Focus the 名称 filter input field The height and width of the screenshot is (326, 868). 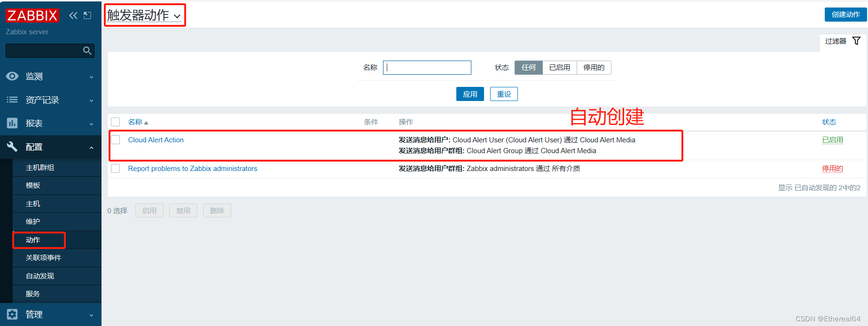tap(427, 68)
